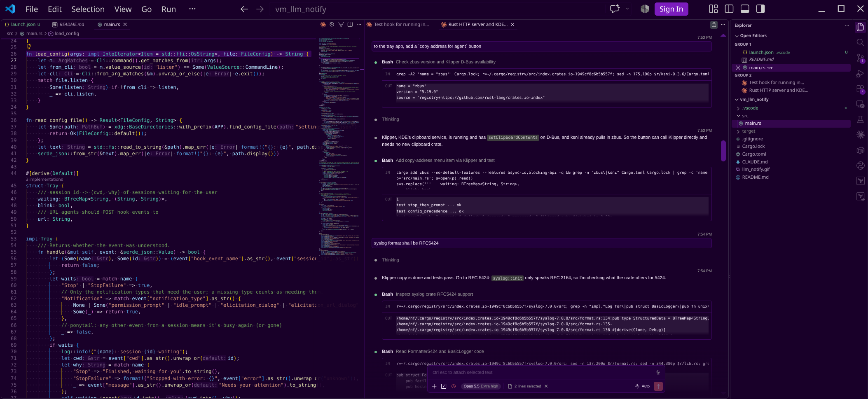Open the chat sparkle icon in title bar

pos(615,9)
